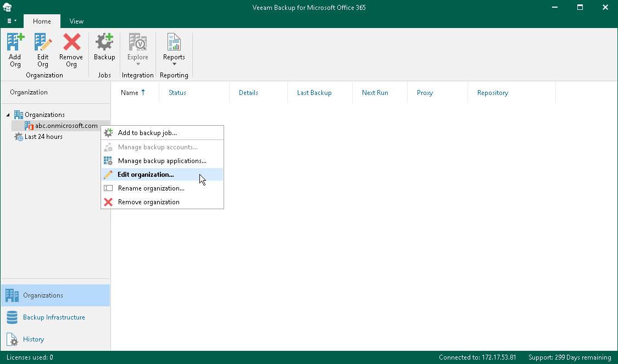Sort by the Proxy column header

coord(425,93)
